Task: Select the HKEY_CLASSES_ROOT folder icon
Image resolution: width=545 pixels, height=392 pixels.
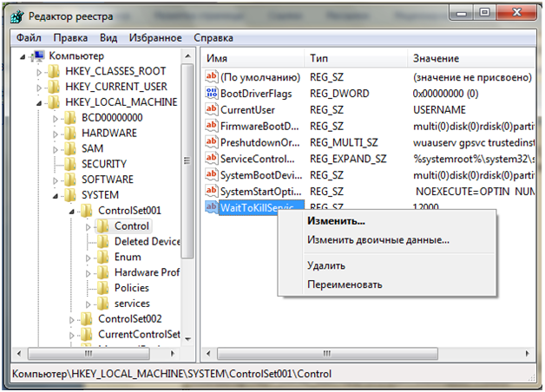Action: [x=55, y=71]
